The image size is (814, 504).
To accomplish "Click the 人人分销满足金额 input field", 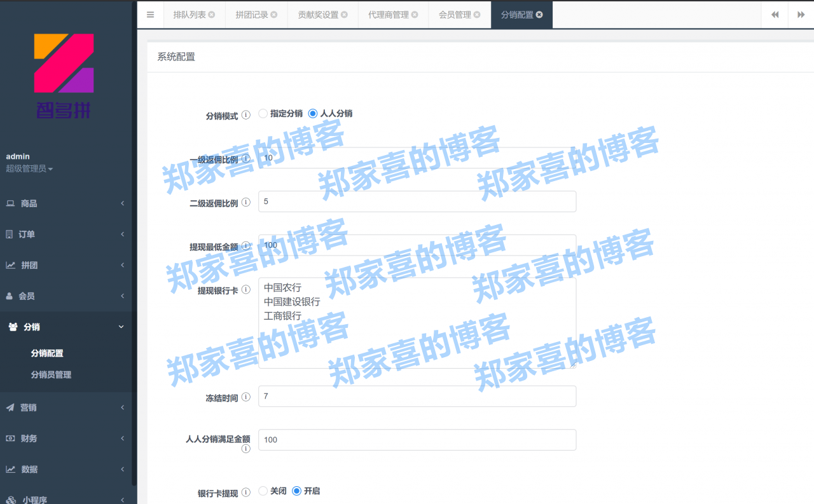I will coord(417,440).
